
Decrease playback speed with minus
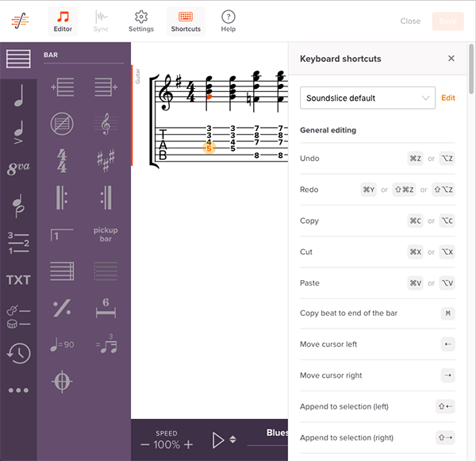(145, 445)
